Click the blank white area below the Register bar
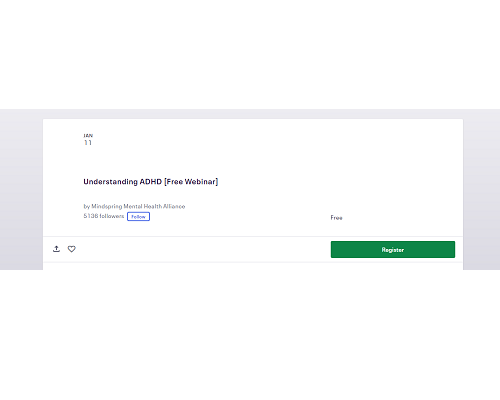This screenshot has width=500, height=400. [x=250, y=333]
